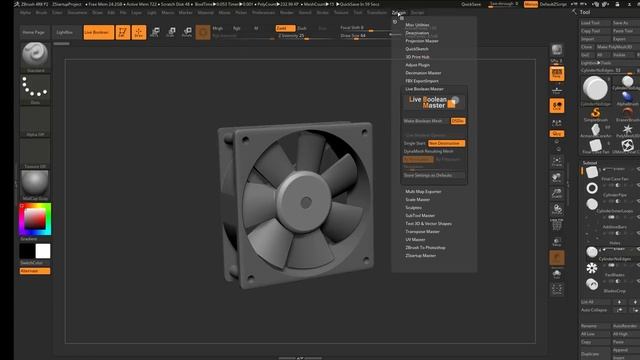Expand the UV Master section
640x360 pixels.
tap(415, 240)
